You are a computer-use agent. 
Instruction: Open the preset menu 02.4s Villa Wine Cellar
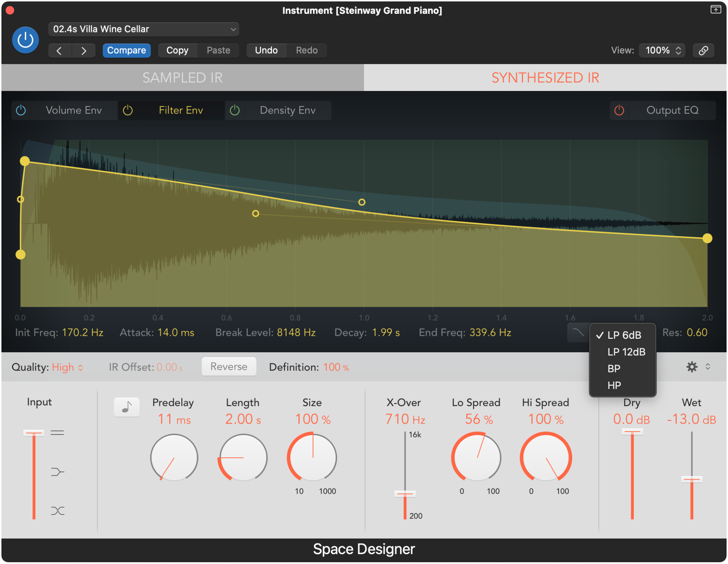143,29
